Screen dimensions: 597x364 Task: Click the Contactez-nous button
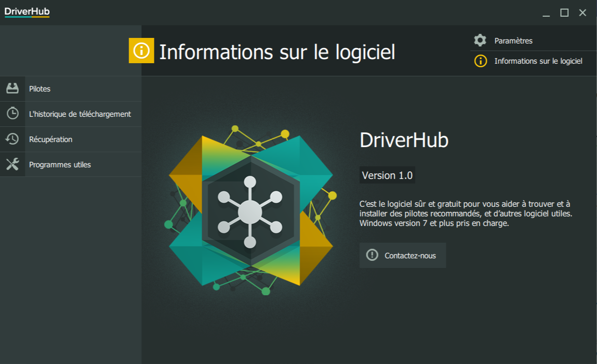[x=402, y=255]
